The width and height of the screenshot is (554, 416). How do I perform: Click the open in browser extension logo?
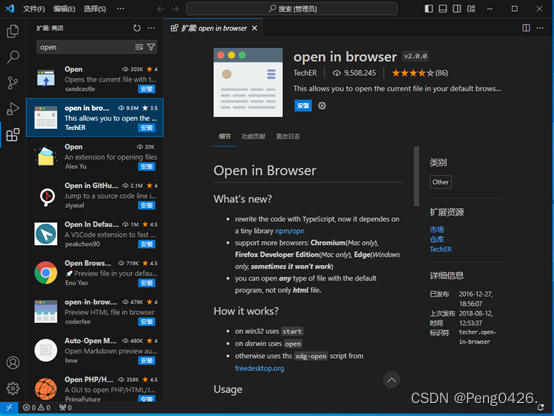click(x=248, y=82)
